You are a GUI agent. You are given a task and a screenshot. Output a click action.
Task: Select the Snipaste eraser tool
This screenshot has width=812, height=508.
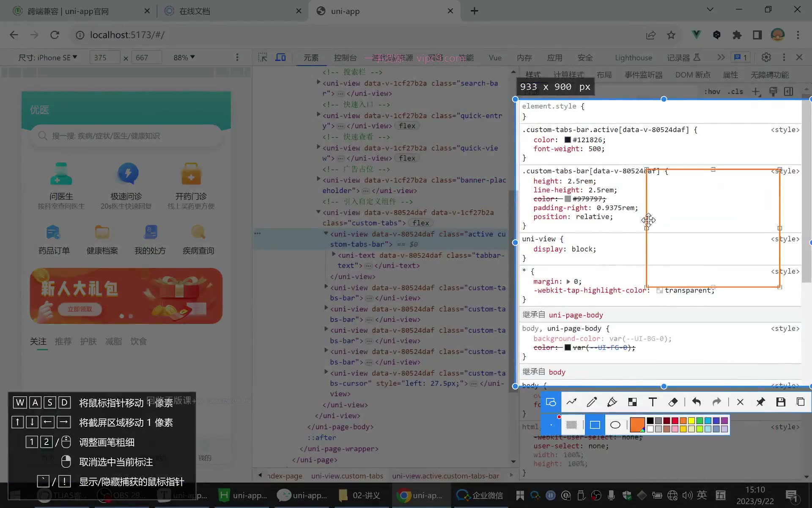[673, 402]
